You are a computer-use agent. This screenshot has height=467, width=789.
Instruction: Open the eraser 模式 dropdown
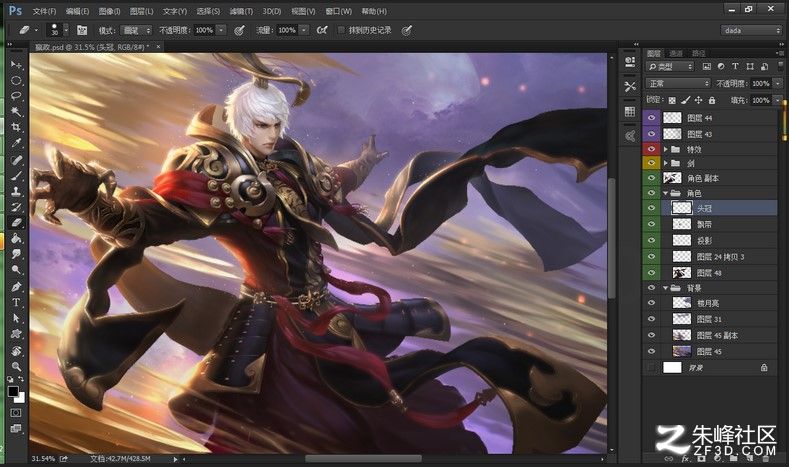[136, 31]
